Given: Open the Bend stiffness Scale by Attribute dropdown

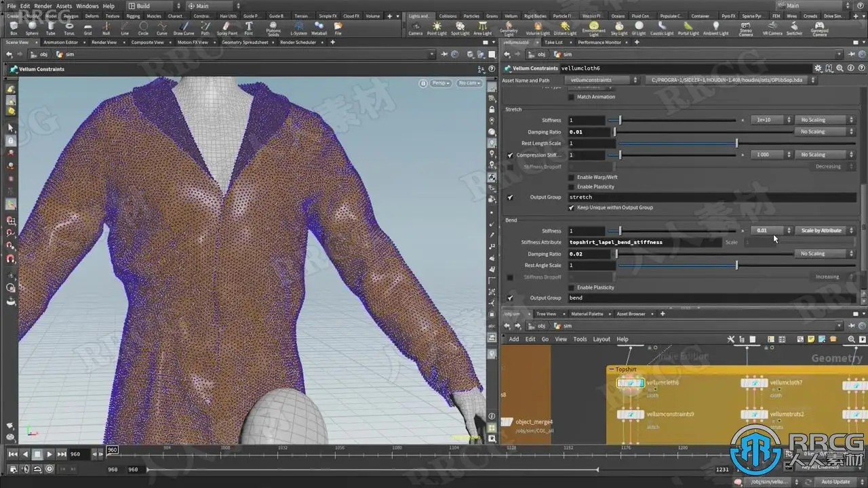Looking at the screenshot, I should 825,230.
